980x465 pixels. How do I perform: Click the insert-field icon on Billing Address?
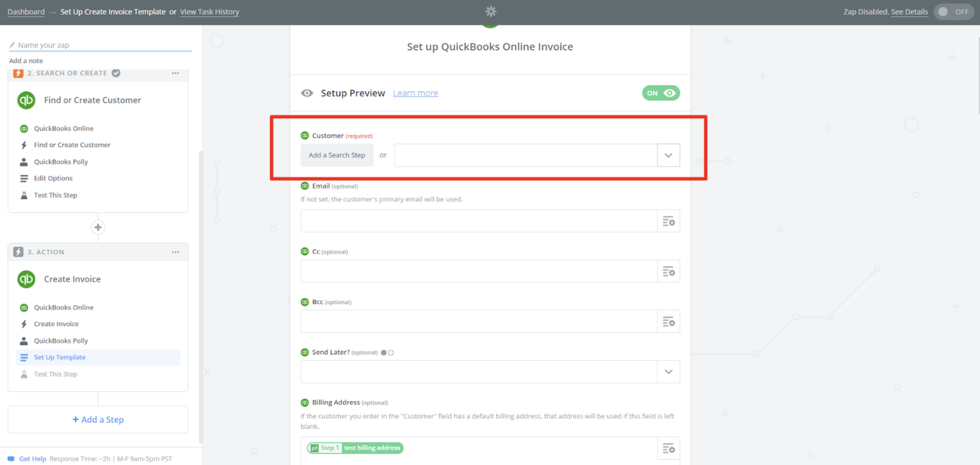pos(668,449)
